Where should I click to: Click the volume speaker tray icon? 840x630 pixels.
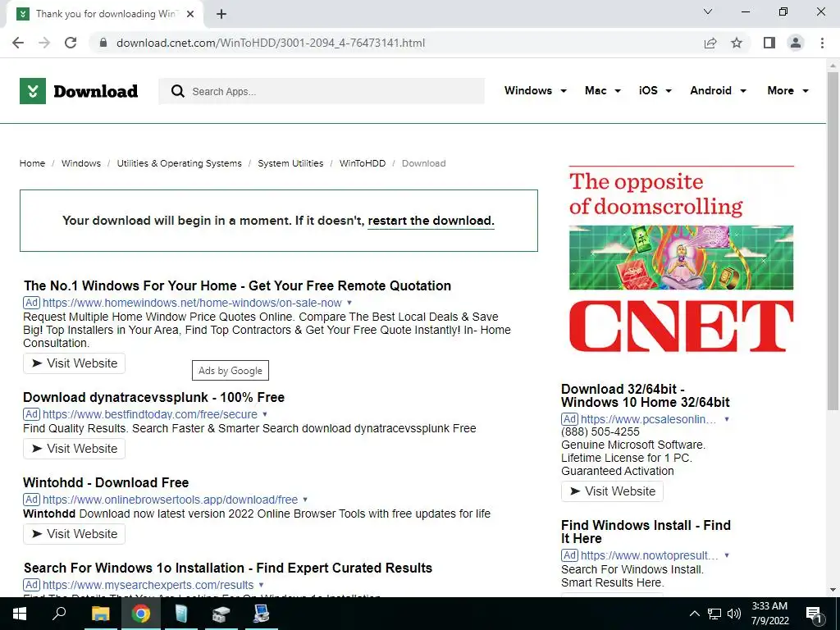click(734, 614)
